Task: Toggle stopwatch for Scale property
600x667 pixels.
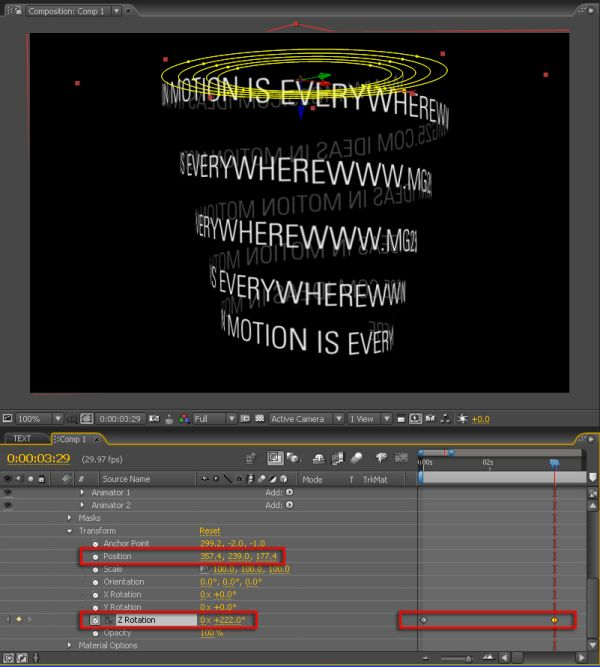Action: tap(95, 569)
